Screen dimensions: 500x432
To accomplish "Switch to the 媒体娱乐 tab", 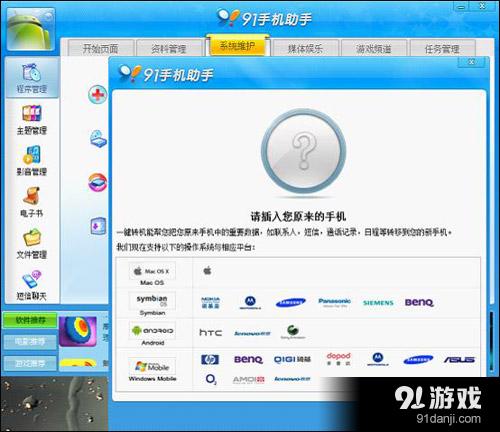I will (305, 49).
